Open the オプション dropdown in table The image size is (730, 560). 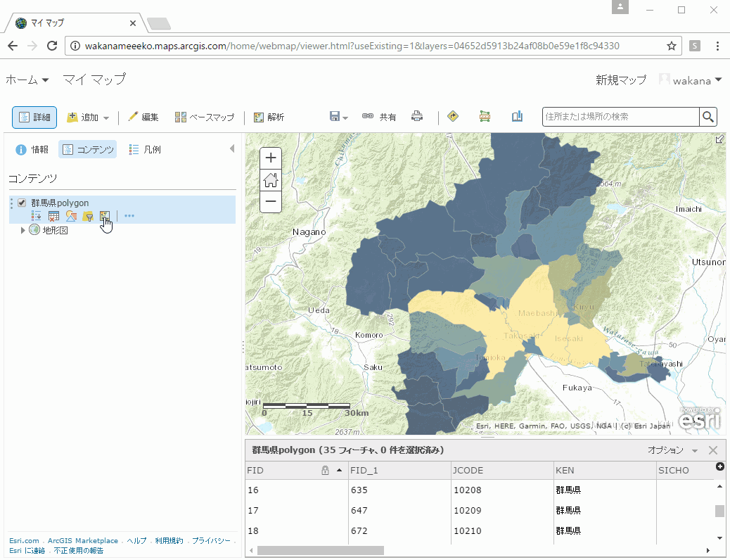point(673,450)
